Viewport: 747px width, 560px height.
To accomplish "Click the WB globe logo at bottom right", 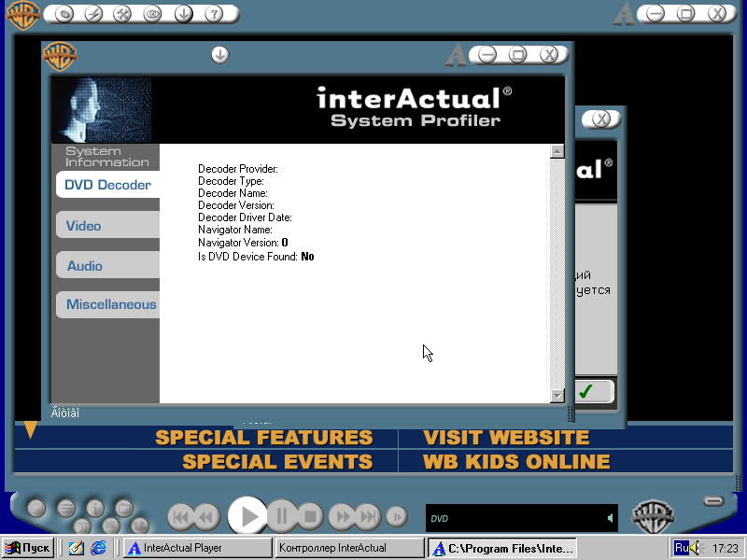I will coord(653,517).
